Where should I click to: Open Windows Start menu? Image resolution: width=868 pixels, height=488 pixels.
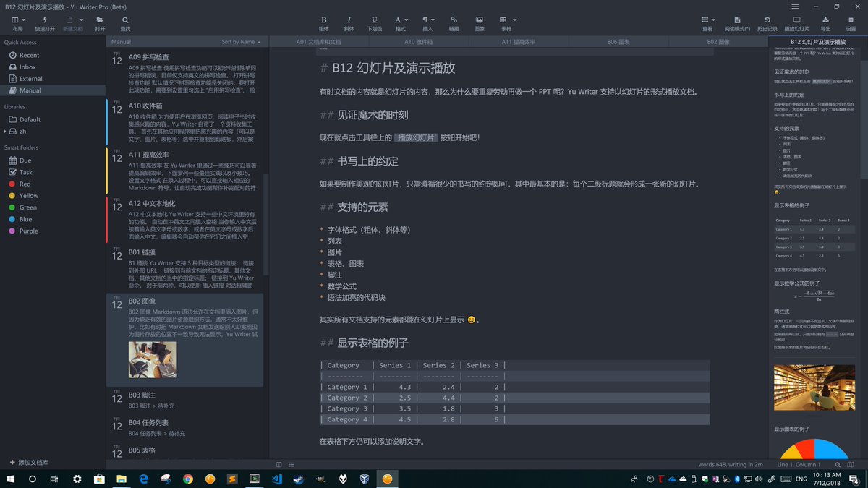click(x=11, y=479)
